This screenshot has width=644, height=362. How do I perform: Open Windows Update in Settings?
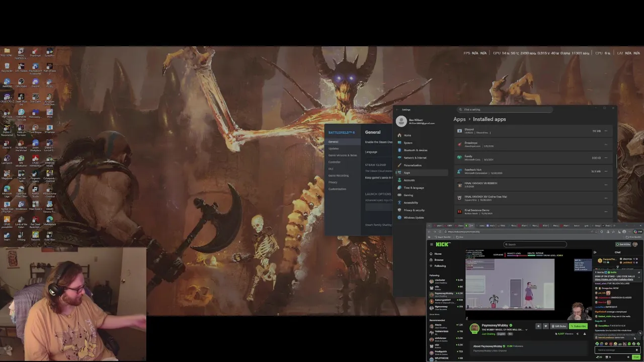(x=422, y=218)
